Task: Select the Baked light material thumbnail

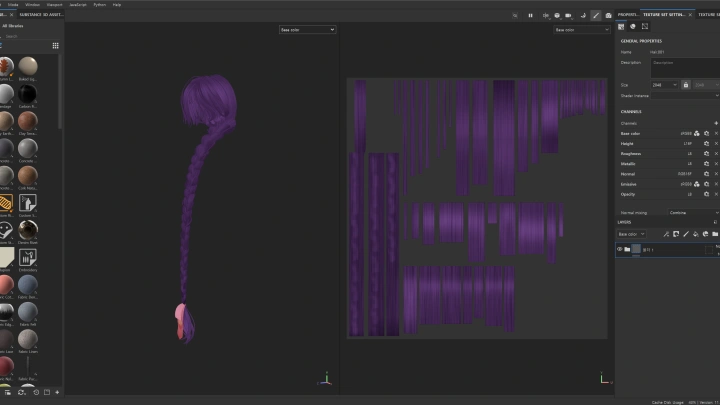Action: 28,67
